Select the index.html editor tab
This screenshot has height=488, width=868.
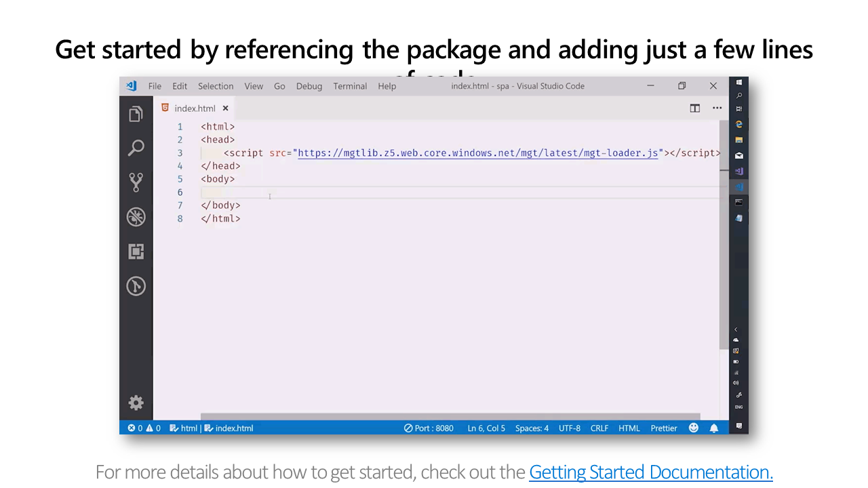195,108
